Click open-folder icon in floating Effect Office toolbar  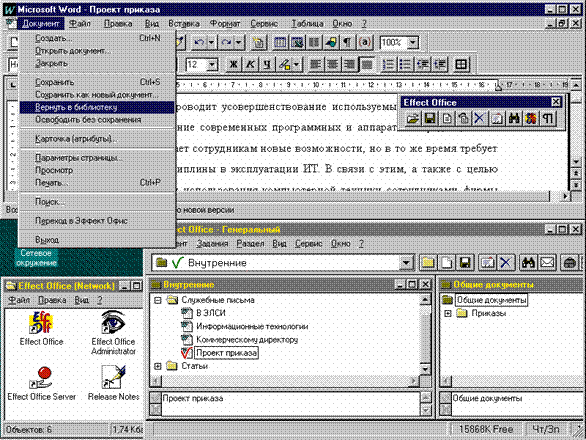click(413, 119)
